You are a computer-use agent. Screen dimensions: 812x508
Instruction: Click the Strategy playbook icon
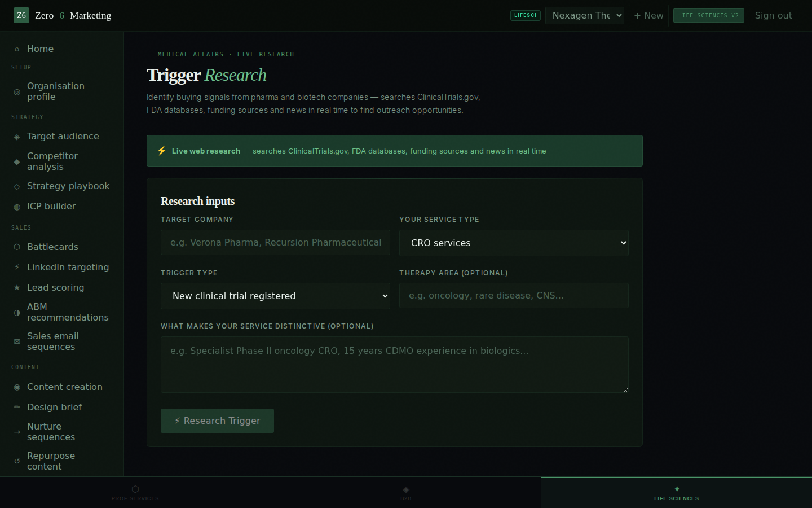tap(17, 186)
